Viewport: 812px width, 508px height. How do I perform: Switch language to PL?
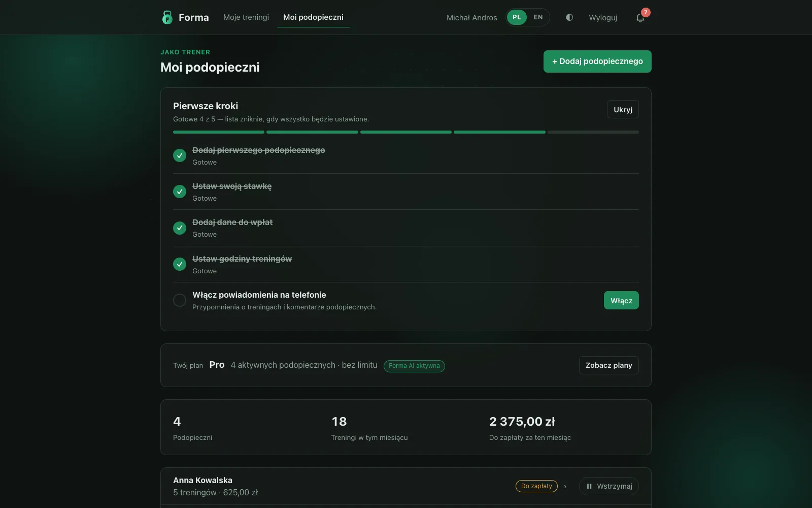(x=517, y=17)
